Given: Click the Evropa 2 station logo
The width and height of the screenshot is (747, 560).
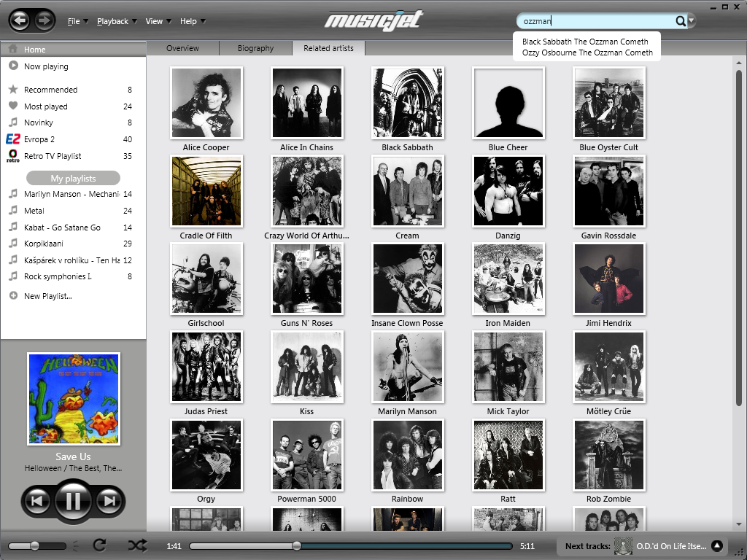Looking at the screenshot, I should tap(13, 139).
